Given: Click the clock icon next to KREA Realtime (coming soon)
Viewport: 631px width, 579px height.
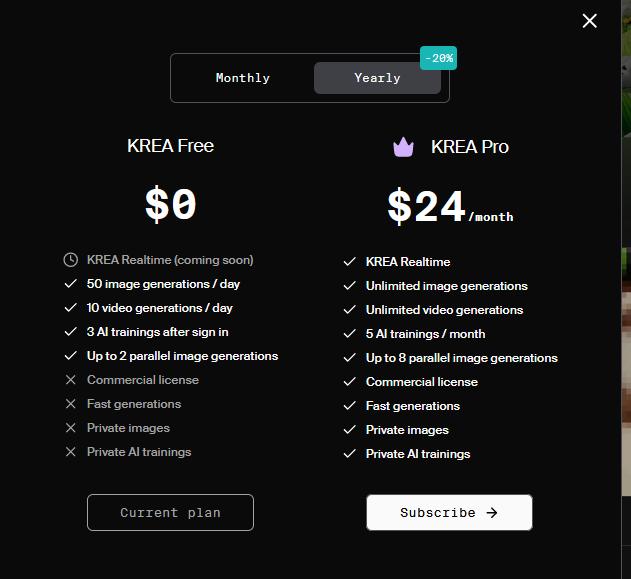Looking at the screenshot, I should (x=71, y=260).
